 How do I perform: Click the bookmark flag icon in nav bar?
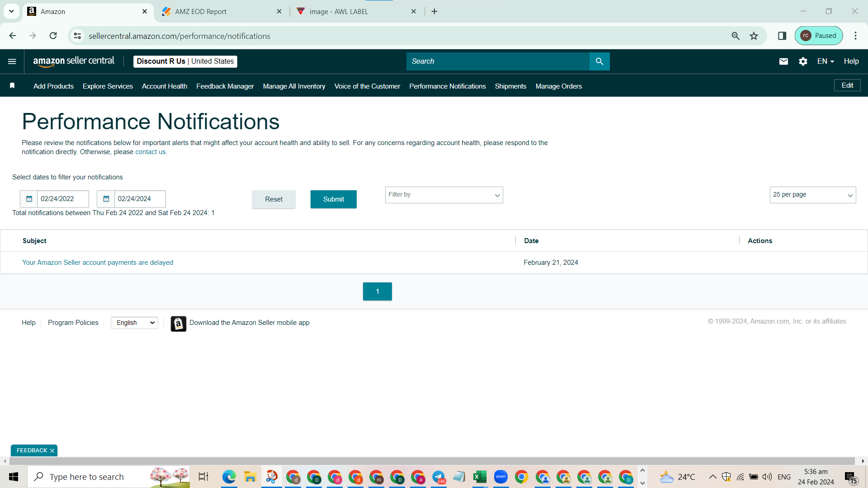coord(13,86)
